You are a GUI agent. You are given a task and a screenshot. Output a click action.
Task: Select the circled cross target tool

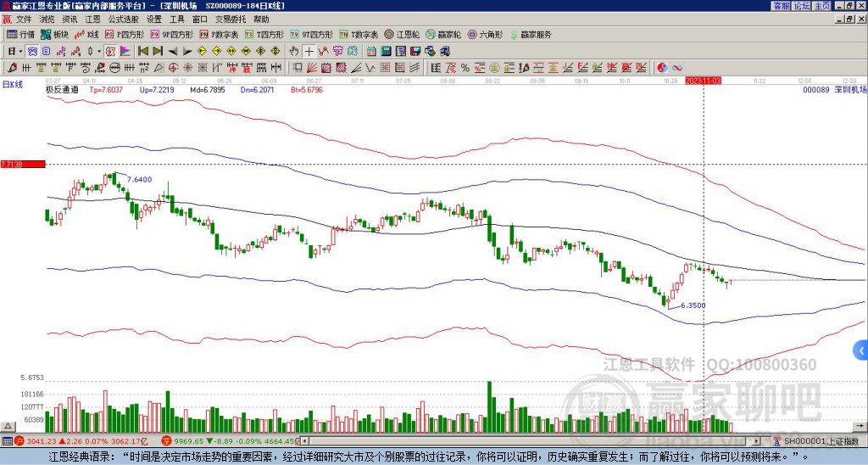click(173, 68)
